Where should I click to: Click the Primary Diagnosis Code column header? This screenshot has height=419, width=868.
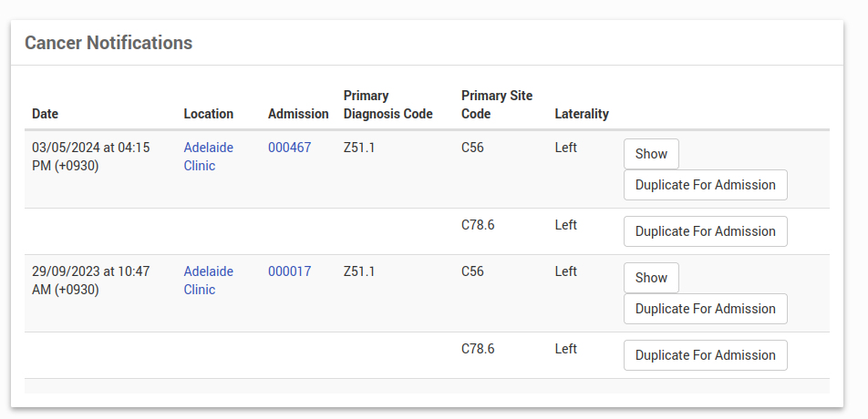pyautogui.click(x=387, y=105)
